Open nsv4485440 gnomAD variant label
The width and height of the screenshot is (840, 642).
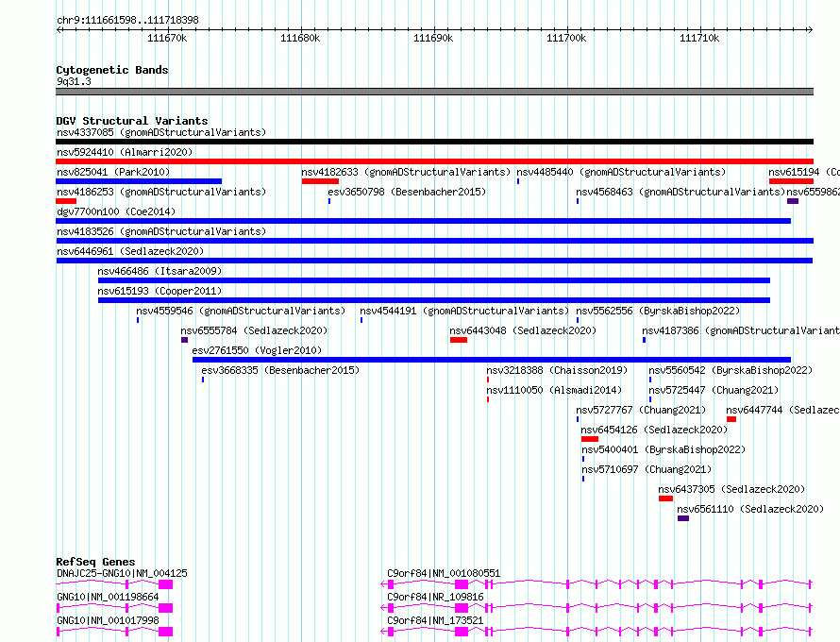(621, 172)
